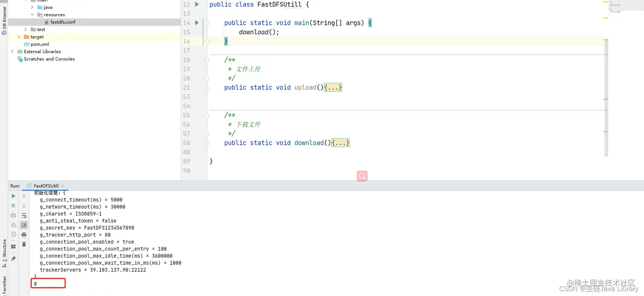Dump threads with the camera icon

coord(13,216)
